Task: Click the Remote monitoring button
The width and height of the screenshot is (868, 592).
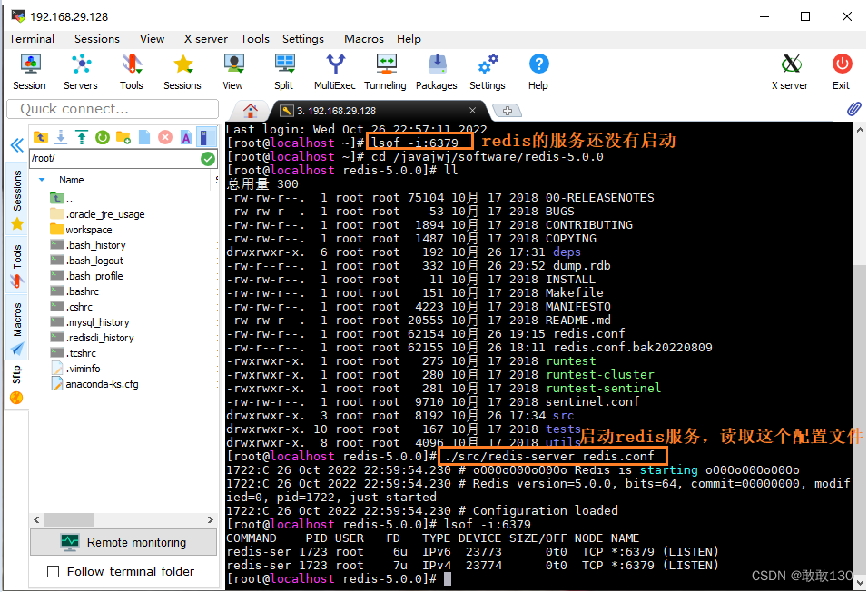Action: tap(123, 542)
